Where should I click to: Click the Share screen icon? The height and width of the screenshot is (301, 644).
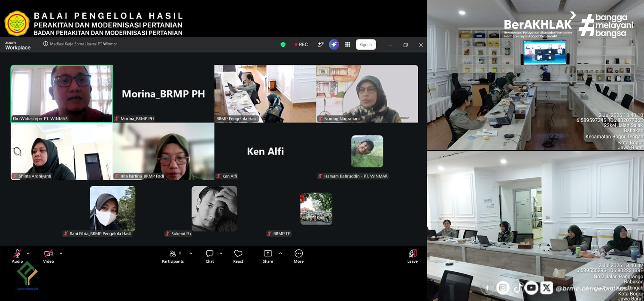pos(268,254)
